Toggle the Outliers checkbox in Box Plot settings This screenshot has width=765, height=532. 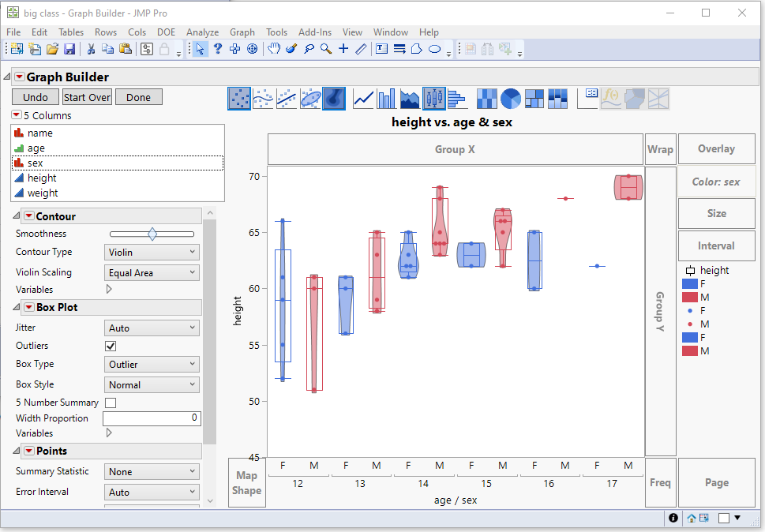click(111, 346)
